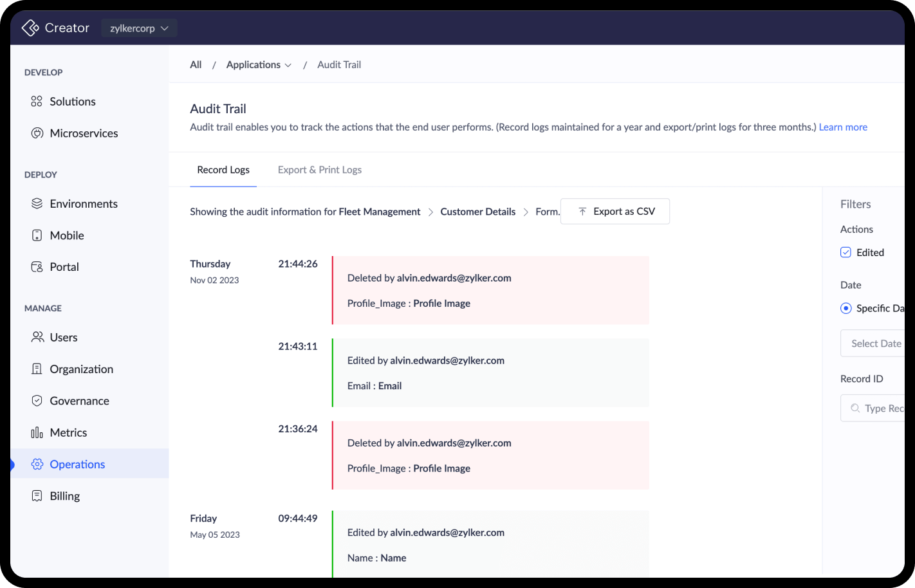915x588 pixels.
Task: Open the Learn more link
Action: coord(843,127)
